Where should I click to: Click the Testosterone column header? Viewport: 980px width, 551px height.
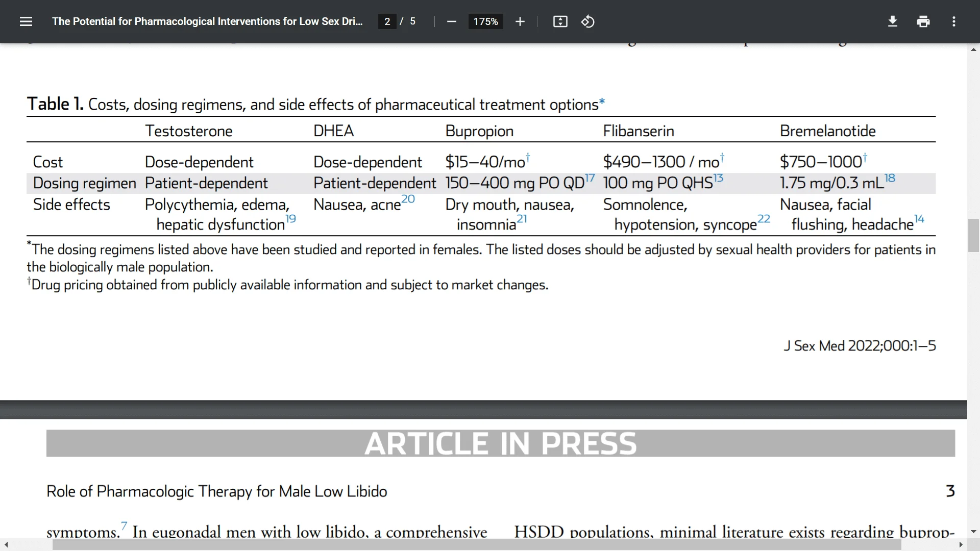188,131
